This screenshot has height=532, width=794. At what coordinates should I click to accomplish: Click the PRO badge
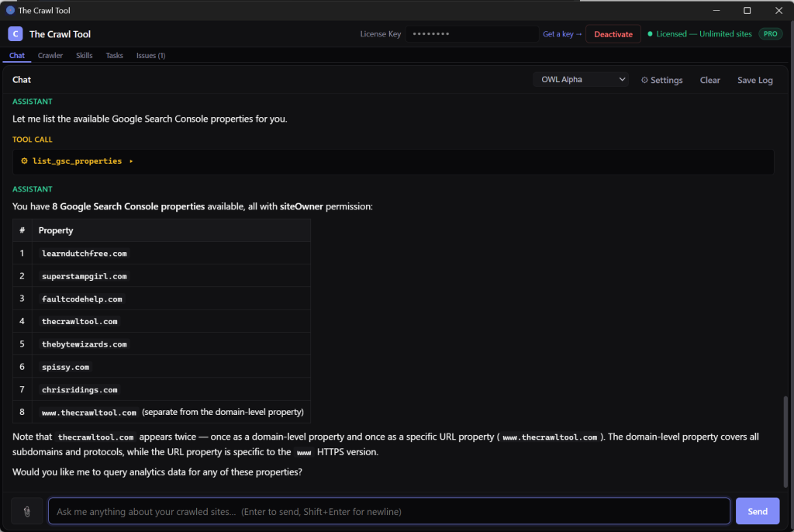770,34
